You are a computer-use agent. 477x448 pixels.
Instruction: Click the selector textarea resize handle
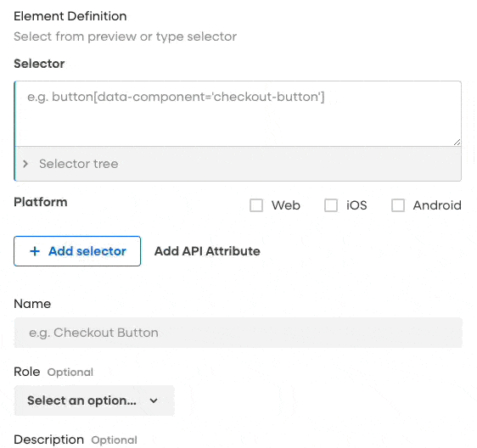point(457,142)
